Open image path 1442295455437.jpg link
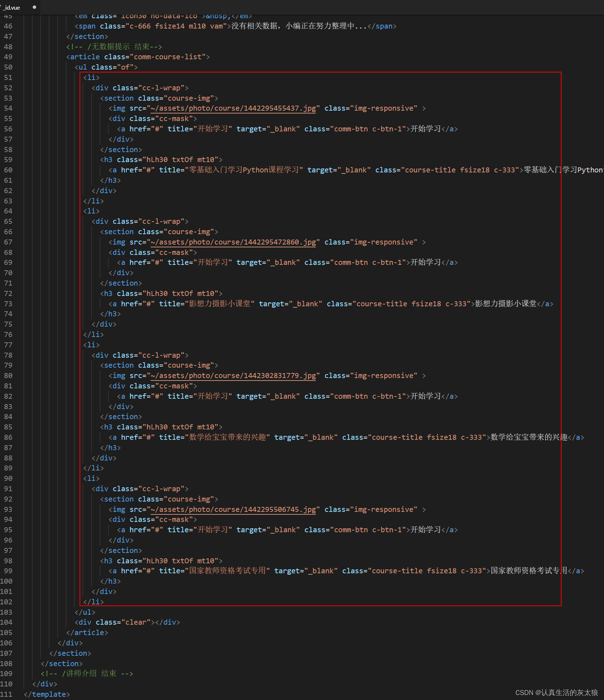 pyautogui.click(x=233, y=108)
